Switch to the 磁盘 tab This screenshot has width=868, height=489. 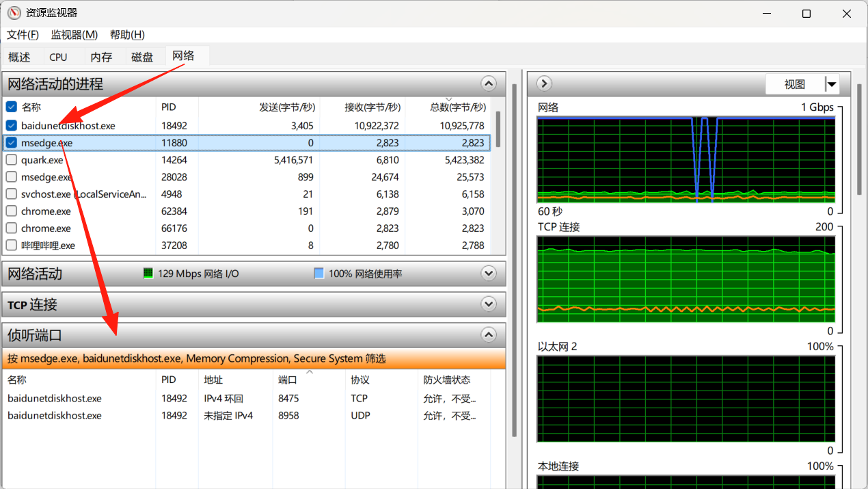tap(142, 57)
